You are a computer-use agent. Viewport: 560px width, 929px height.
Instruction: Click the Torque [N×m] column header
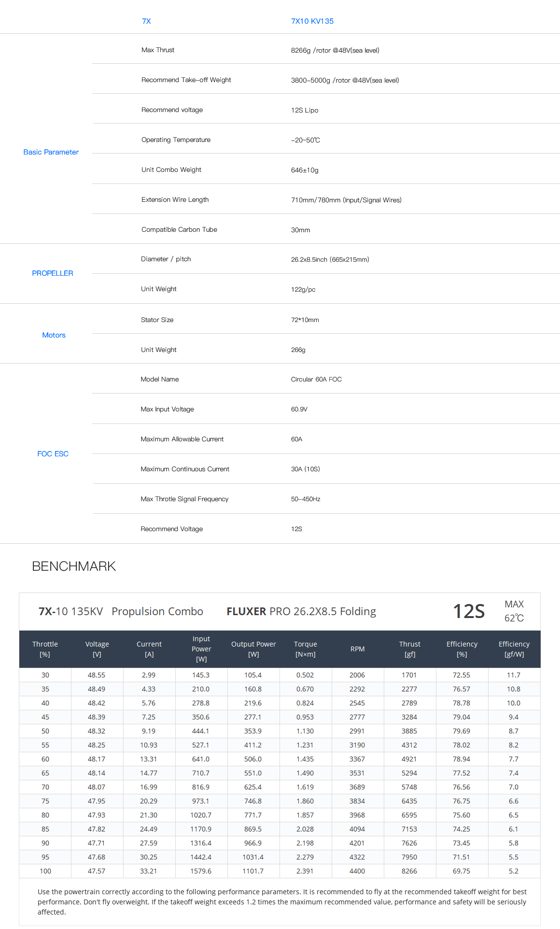305,649
